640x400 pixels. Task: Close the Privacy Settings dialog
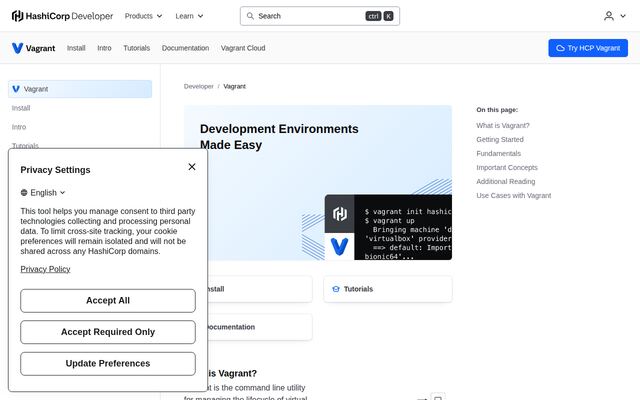point(192,167)
